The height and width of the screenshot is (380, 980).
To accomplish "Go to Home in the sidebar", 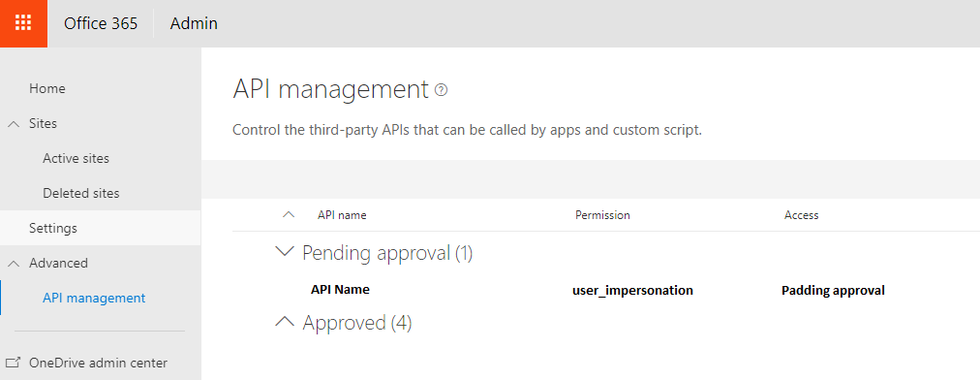I will pos(46,89).
